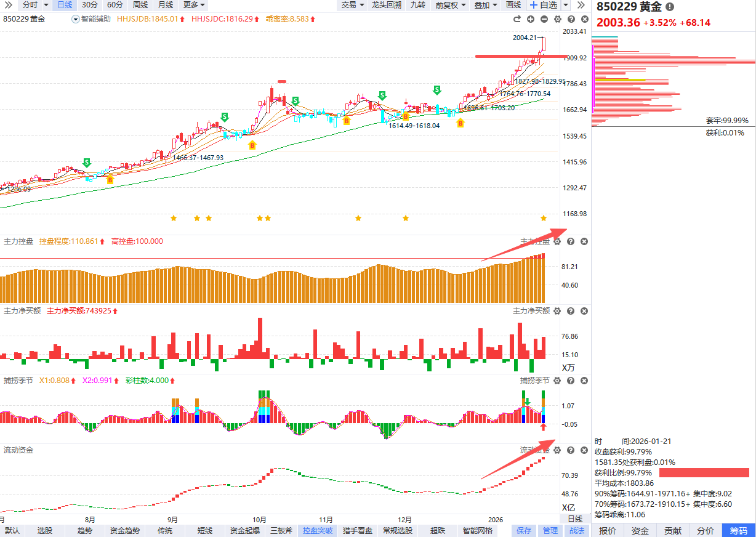Screen dimensions: 756x537
Task: Open help for 主力净买额 indicator
Action: (x=571, y=311)
